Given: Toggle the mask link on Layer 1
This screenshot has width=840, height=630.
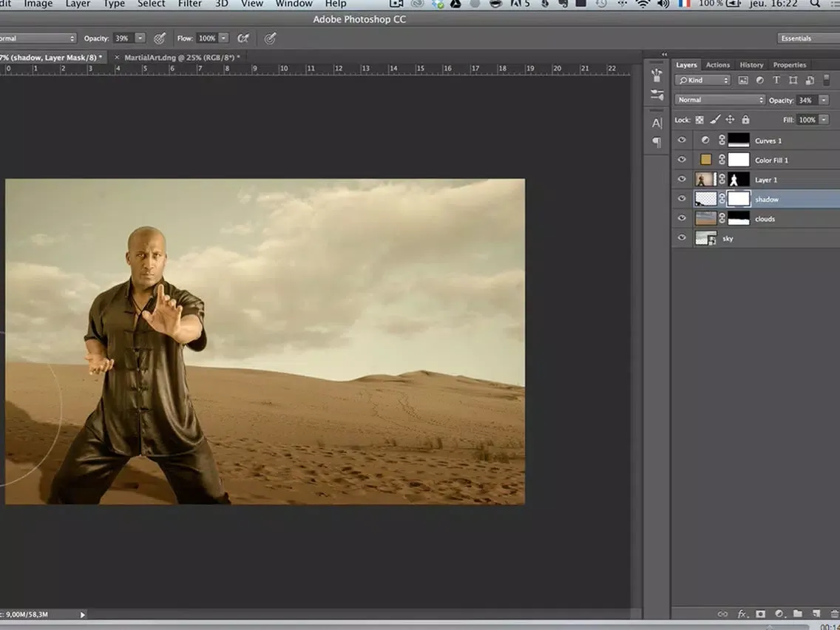Looking at the screenshot, I should pyautogui.click(x=722, y=180).
